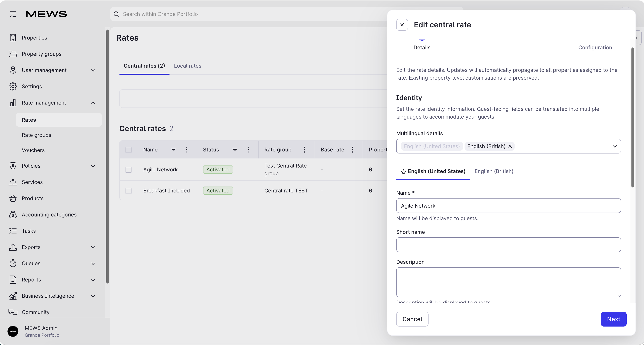
Task: Go to Configuration step
Action: coord(595,47)
